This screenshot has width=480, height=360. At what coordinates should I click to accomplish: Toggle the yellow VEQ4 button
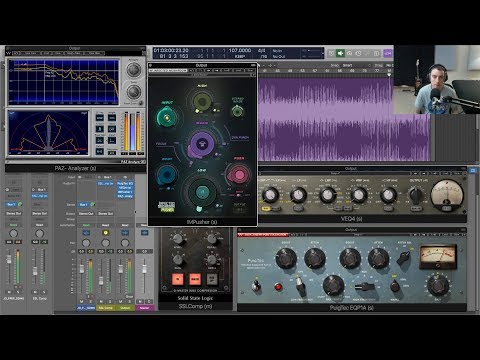point(266,209)
